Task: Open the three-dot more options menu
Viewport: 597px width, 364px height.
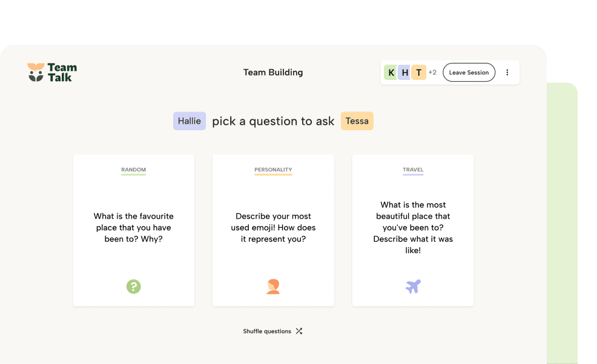Action: [507, 73]
